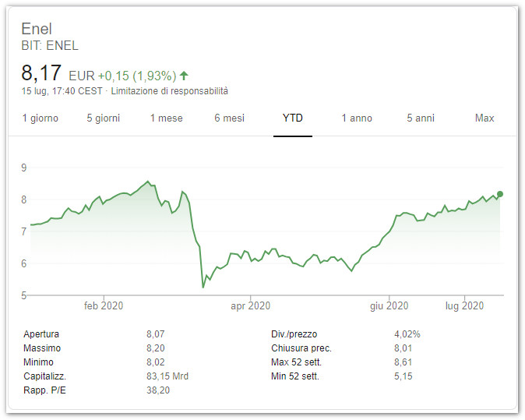Click the y-axis label 5
525x420 pixels.
point(24,295)
